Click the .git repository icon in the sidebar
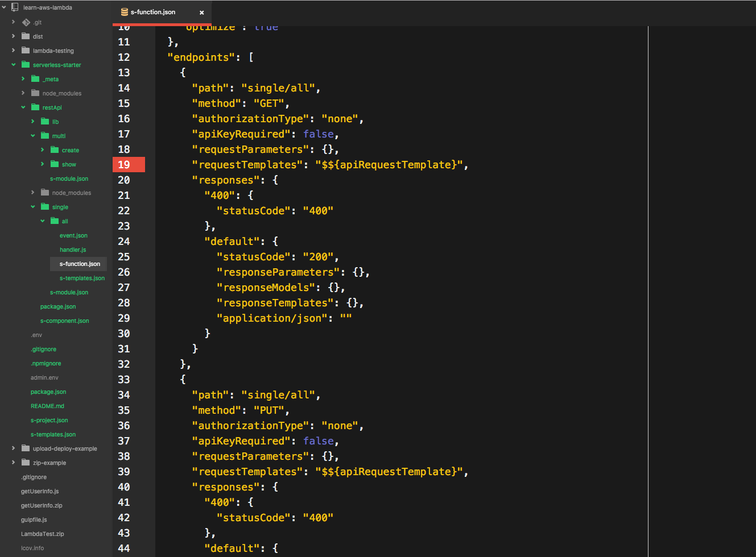The width and height of the screenshot is (756, 557). [26, 22]
